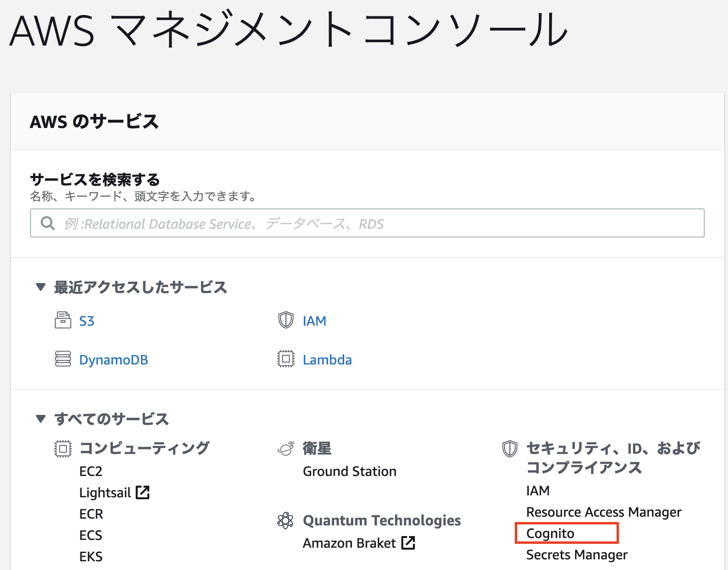Click the Quantum Technologies atom icon
This screenshot has width=728, height=570.
pyautogui.click(x=285, y=521)
